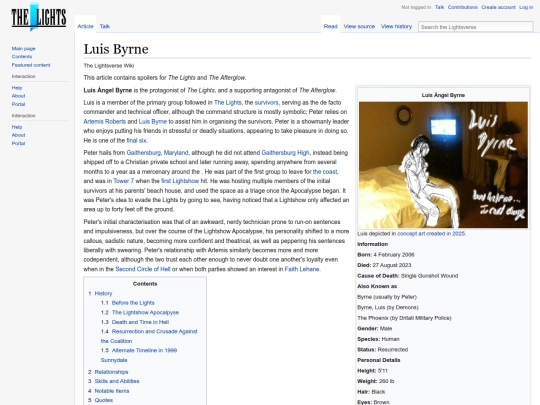Screen dimensions: 540x405
Task: Follow the first Lightshow link
Action: pyautogui.click(x=180, y=181)
